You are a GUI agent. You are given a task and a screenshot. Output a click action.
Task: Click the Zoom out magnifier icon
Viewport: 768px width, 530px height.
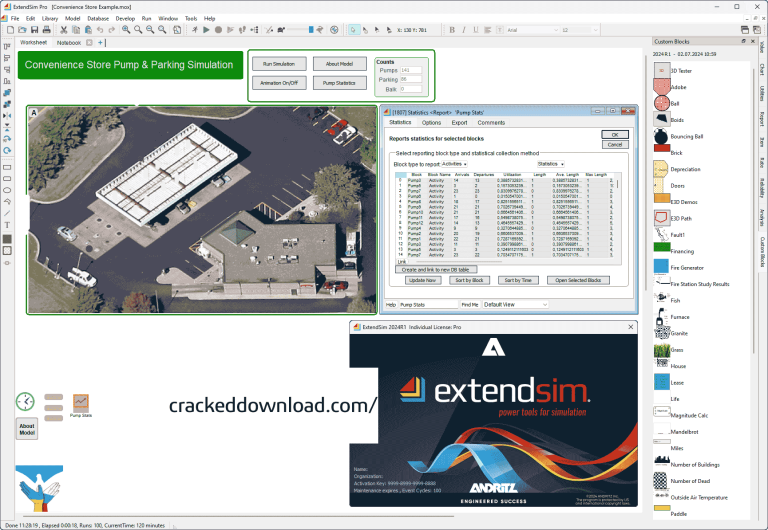click(x=150, y=30)
